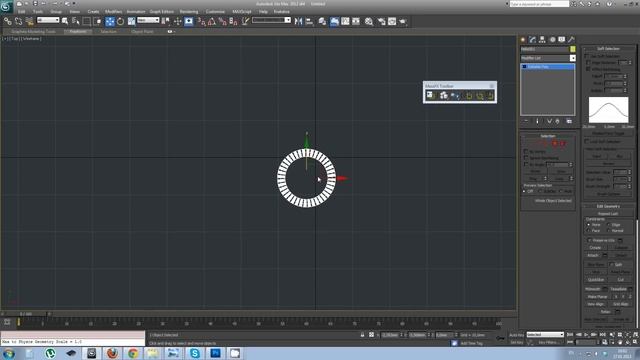Viewport: 640px width, 360px height.
Task: Collapse the Edit Geometry rollout
Action: pyautogui.click(x=608, y=207)
